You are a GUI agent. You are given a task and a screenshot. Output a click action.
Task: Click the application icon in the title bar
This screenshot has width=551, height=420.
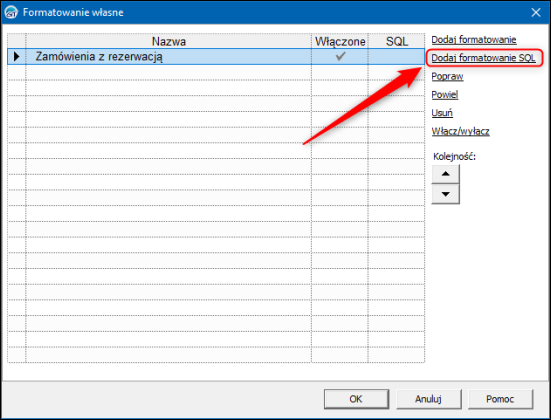[x=11, y=12]
